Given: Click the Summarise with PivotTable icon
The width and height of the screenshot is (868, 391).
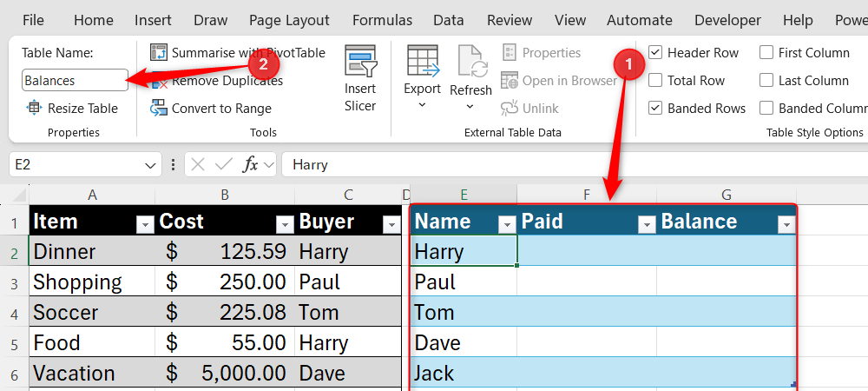Looking at the screenshot, I should tap(159, 53).
